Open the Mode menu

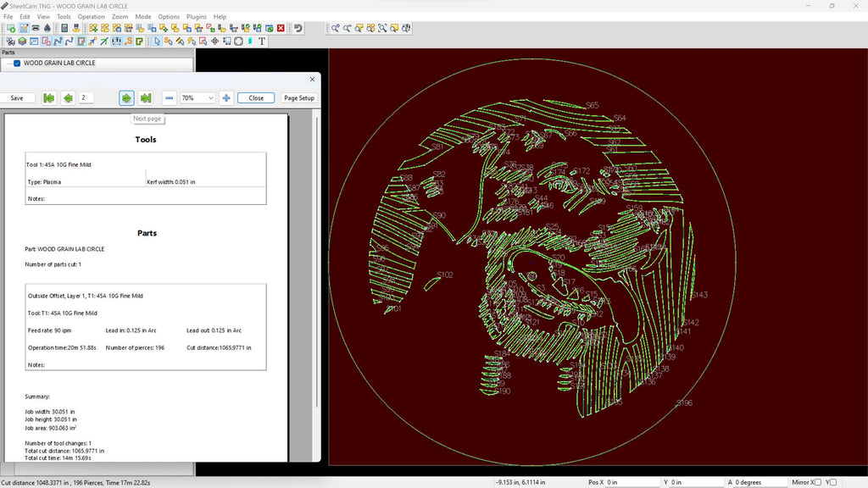(x=142, y=17)
